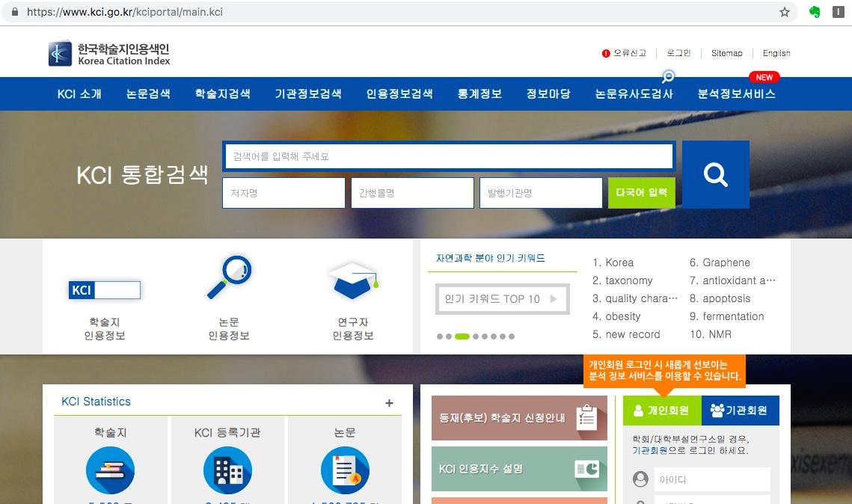Click the clipboard icon on 등재(후보) banner
This screenshot has height=504, width=852.
click(586, 418)
